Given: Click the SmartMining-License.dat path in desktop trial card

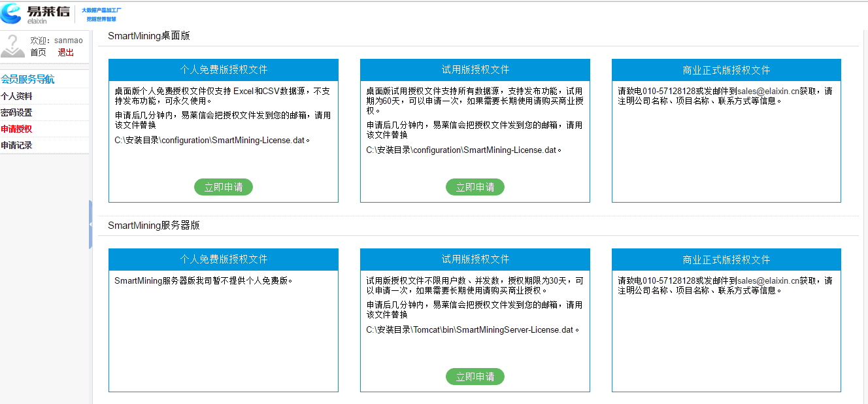Looking at the screenshot, I should (x=463, y=150).
